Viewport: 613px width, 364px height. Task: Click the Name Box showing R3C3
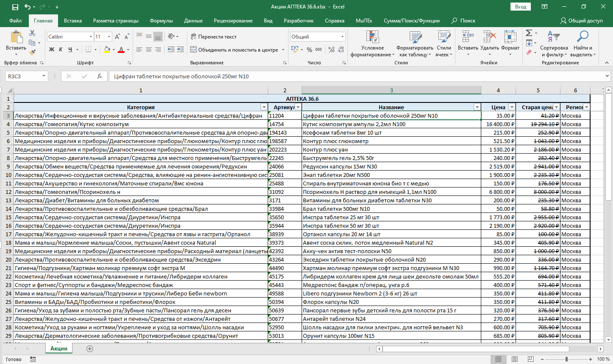pos(26,76)
